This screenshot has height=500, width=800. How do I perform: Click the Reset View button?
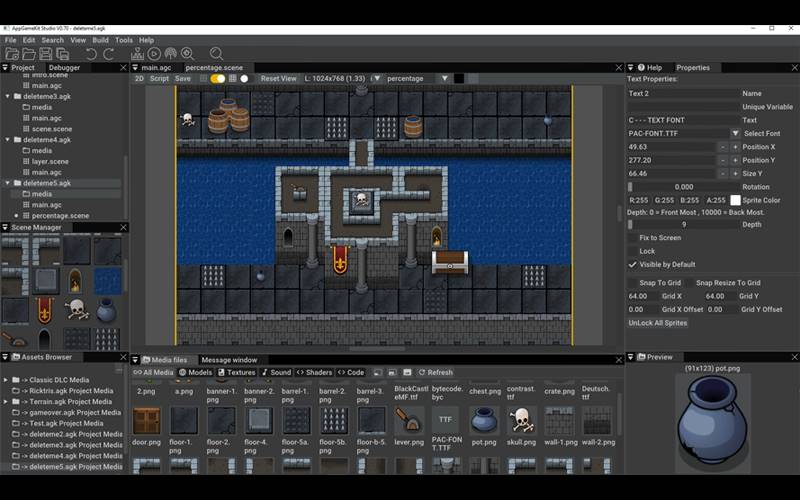click(x=278, y=78)
